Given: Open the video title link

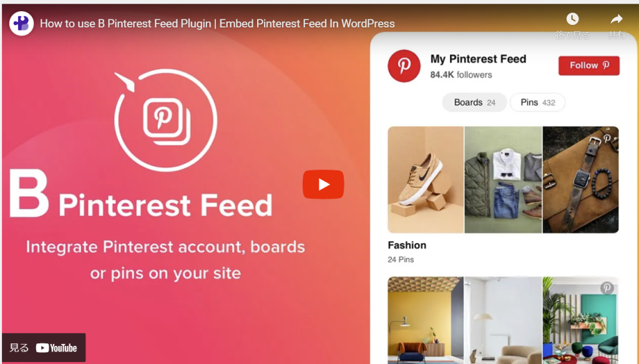Looking at the screenshot, I should [217, 24].
